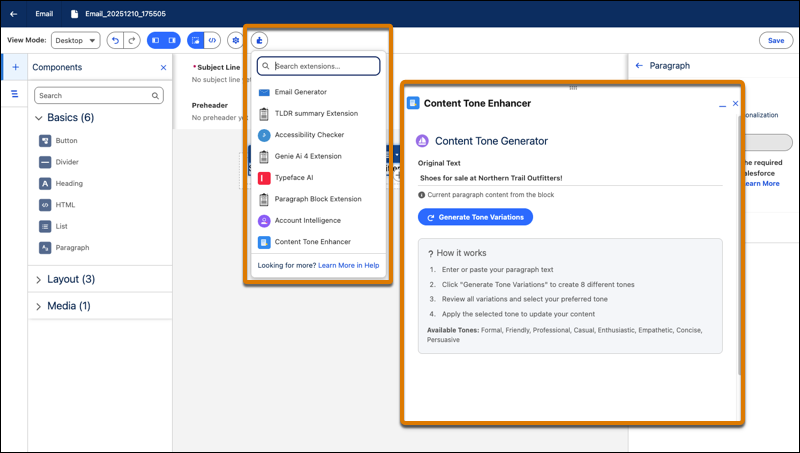The image size is (800, 453).
Task: Select the Button component icon
Action: click(x=45, y=141)
